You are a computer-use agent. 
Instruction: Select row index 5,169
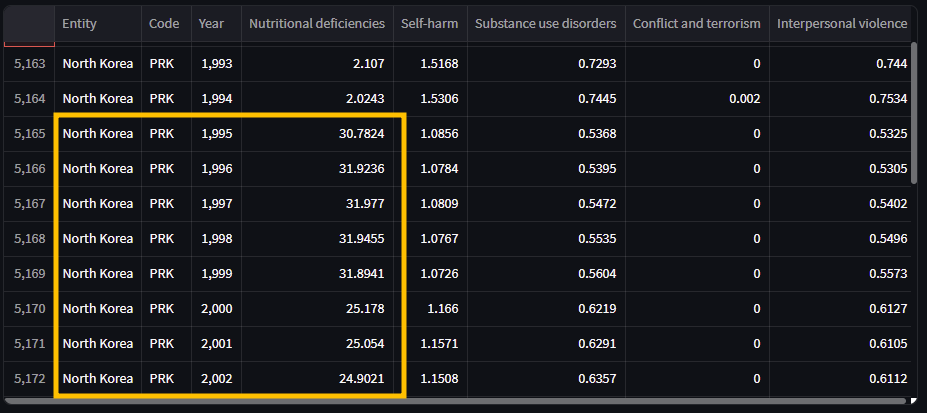[x=30, y=274]
